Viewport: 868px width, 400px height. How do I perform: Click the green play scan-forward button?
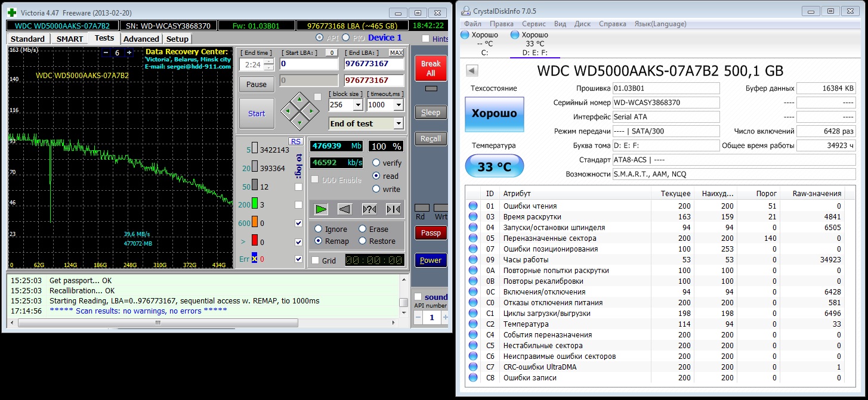(x=321, y=209)
